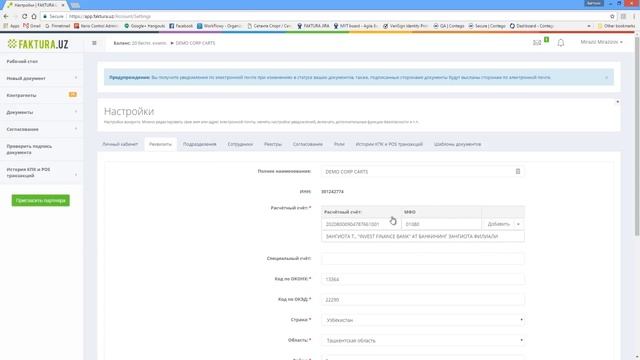640x360 pixels.
Task: Expand История КПК и POS sidebar menu
Action: coord(41,172)
